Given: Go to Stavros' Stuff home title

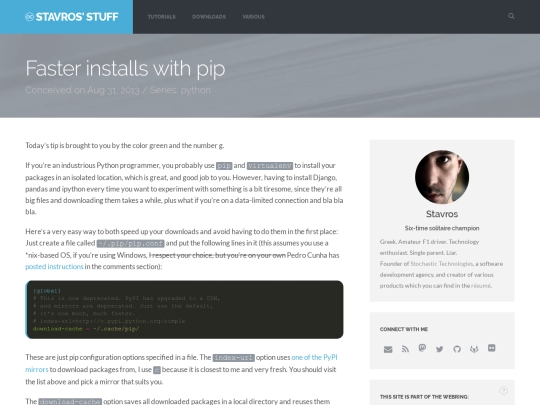Looking at the screenshot, I should pyautogui.click(x=77, y=17).
